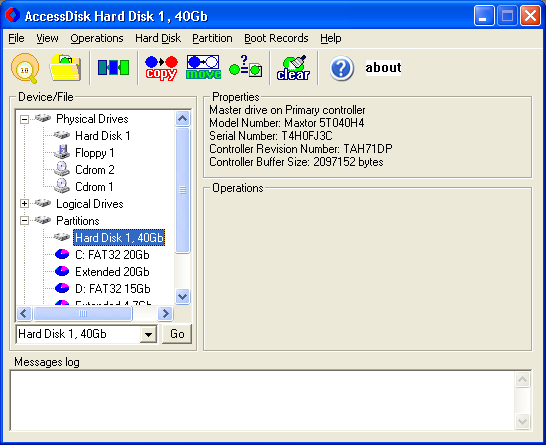This screenshot has height=445, width=546.
Task: Expand the Logical Drives tree node
Action: (x=24, y=204)
